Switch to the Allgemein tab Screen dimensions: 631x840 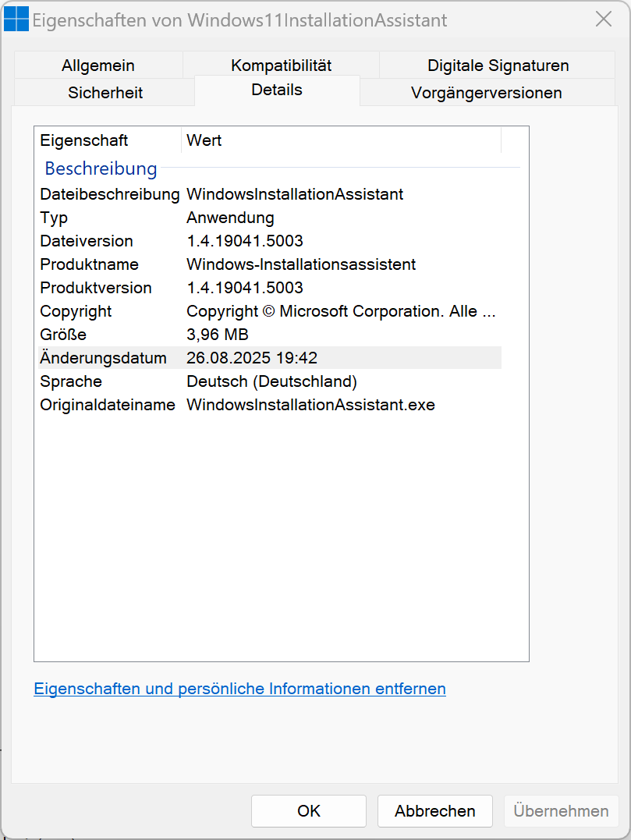(98, 66)
